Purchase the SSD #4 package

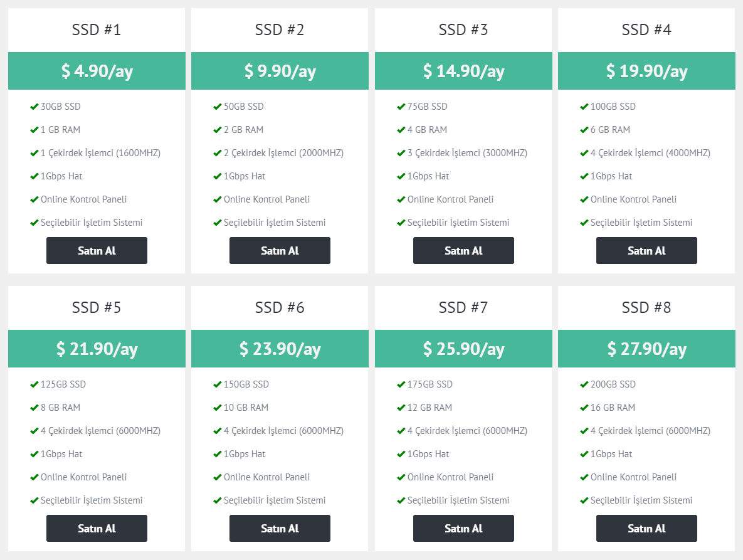[646, 251]
